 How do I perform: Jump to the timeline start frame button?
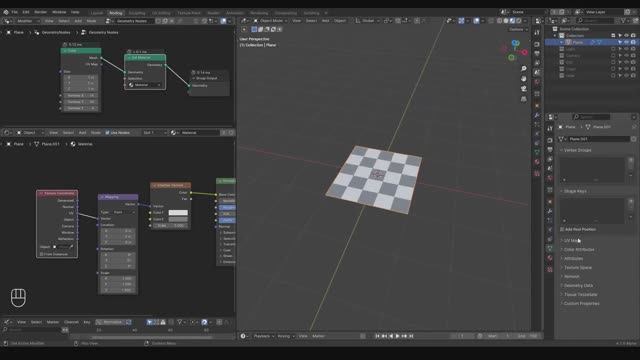click(x=377, y=336)
